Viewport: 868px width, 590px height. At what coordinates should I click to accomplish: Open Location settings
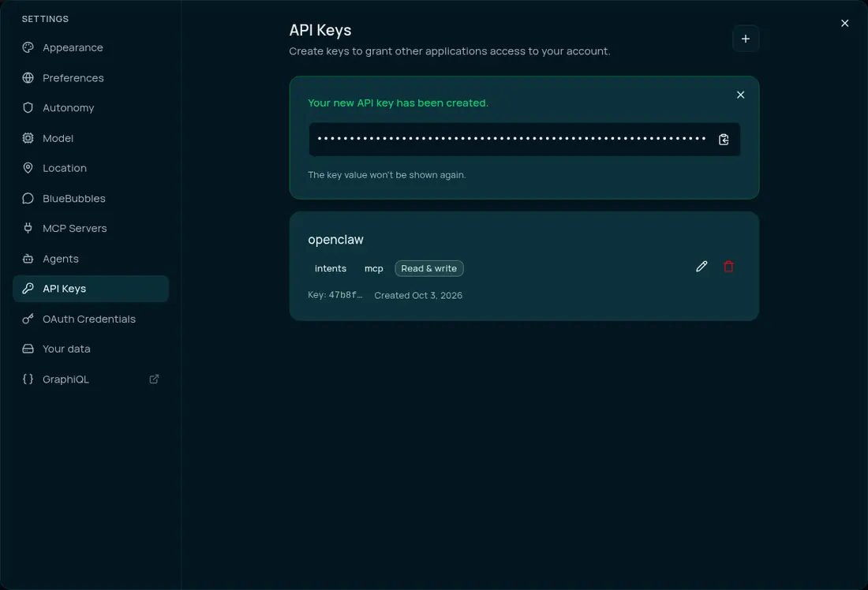91,168
